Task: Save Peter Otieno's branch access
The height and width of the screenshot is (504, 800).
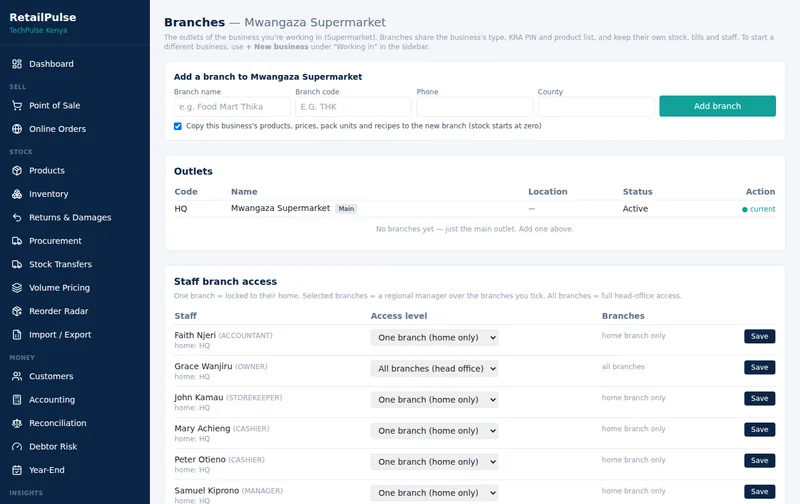Action: [760, 461]
